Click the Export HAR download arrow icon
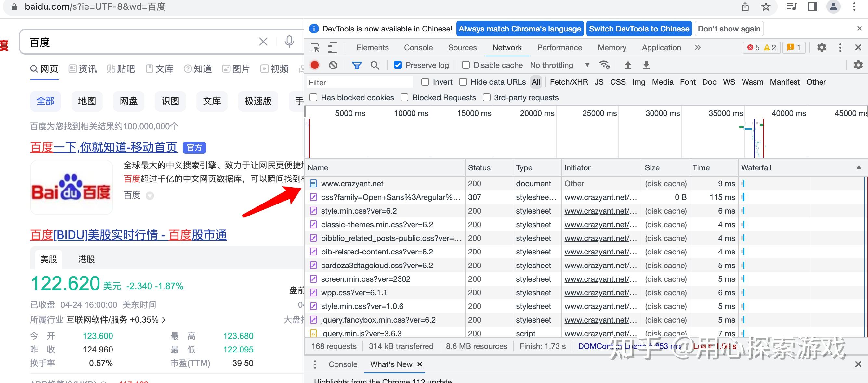Image resolution: width=868 pixels, height=383 pixels. (646, 65)
